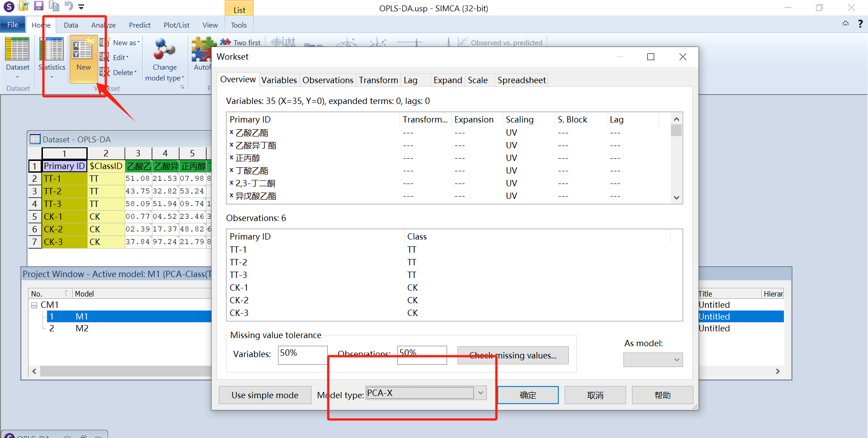Click the help question mark icon
Viewport: 868px width, 438px height.
click(860, 24)
